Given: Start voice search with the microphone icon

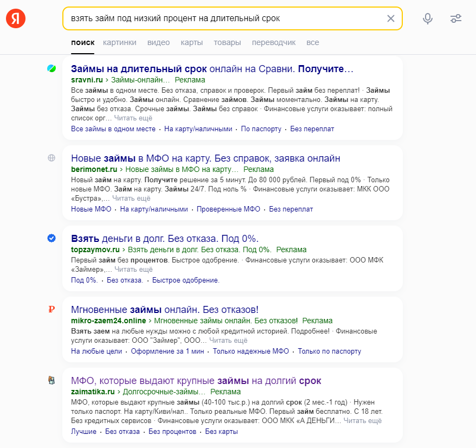Looking at the screenshot, I should [427, 18].
